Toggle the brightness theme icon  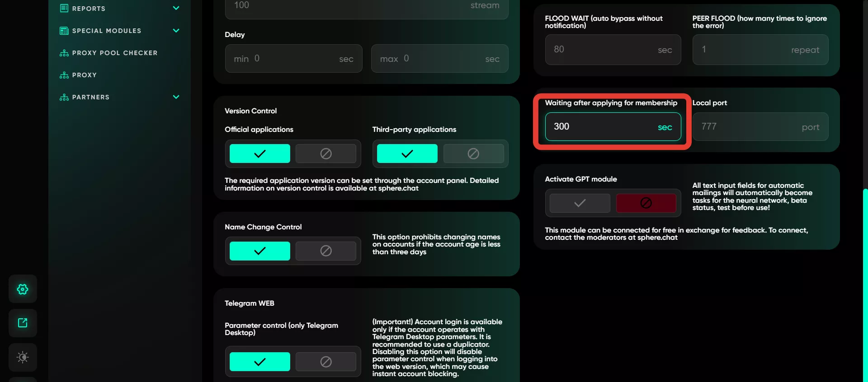[x=23, y=357]
